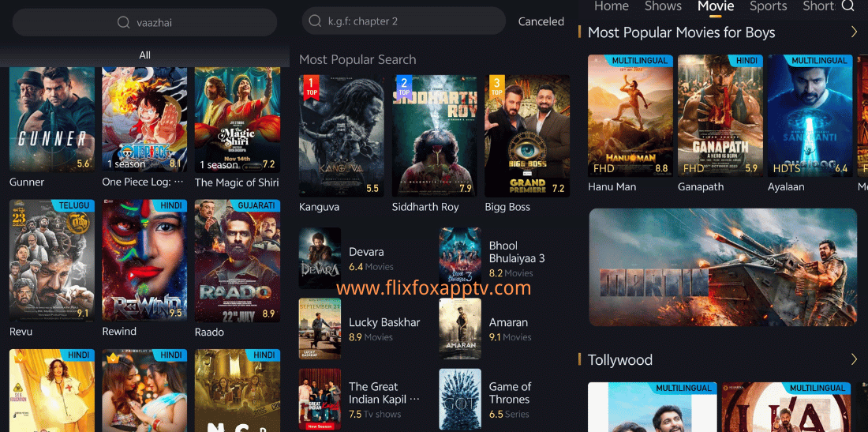868x432 pixels.
Task: Click the 'Lucky Baskhar' title text
Action: [x=384, y=322]
